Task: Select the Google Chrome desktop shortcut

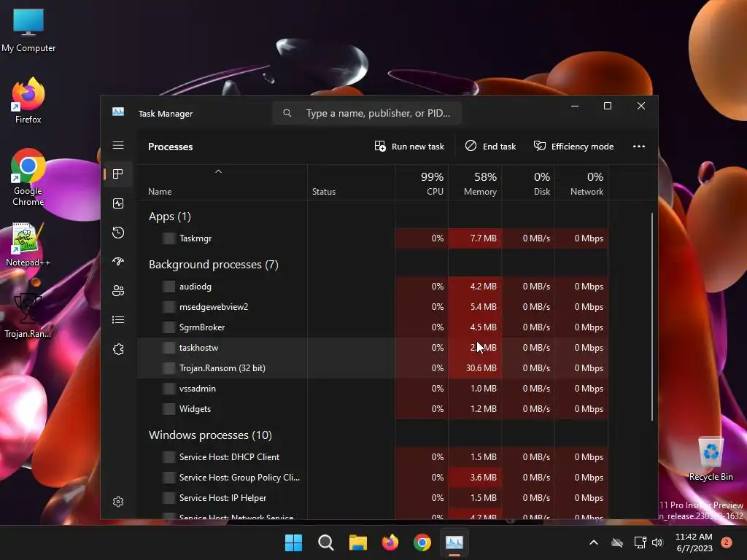Action: click(x=28, y=177)
